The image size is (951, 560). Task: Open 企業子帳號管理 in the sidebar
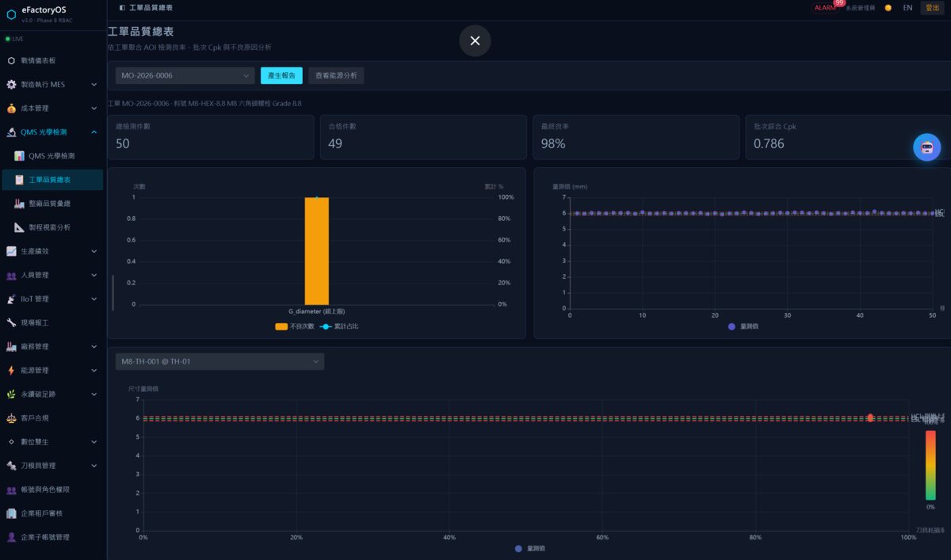tap(52, 537)
